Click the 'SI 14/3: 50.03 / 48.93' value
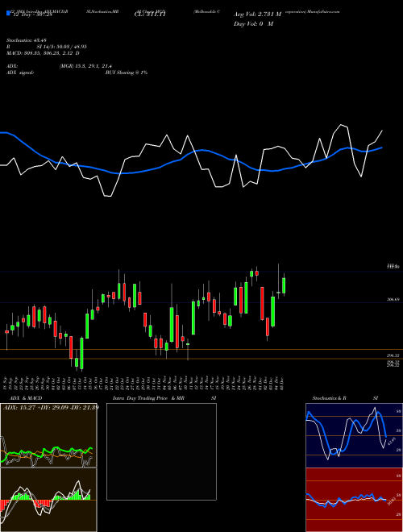 [x=62, y=47]
